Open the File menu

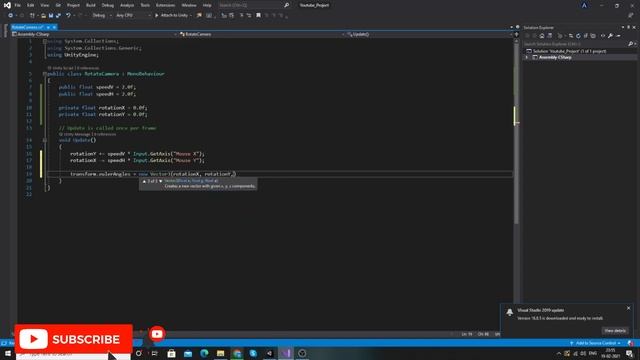coord(18,5)
